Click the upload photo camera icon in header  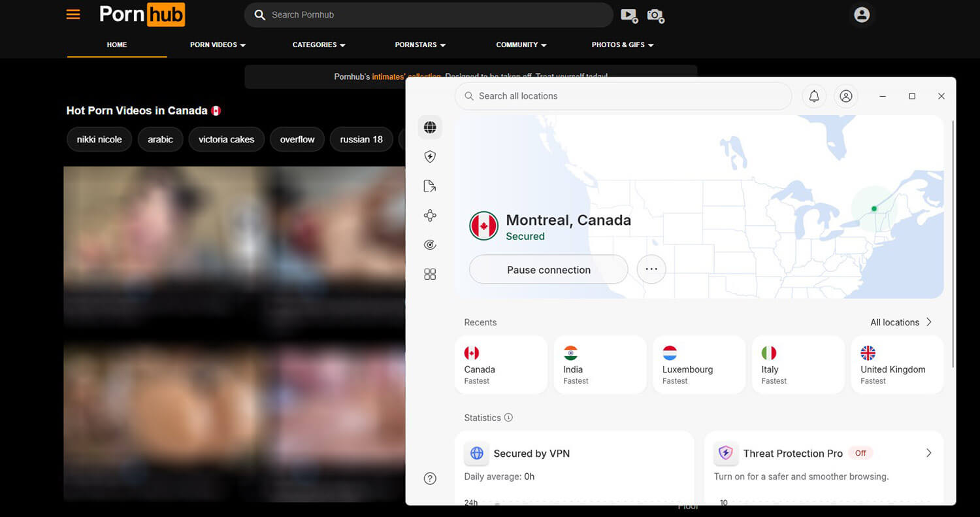click(x=655, y=15)
